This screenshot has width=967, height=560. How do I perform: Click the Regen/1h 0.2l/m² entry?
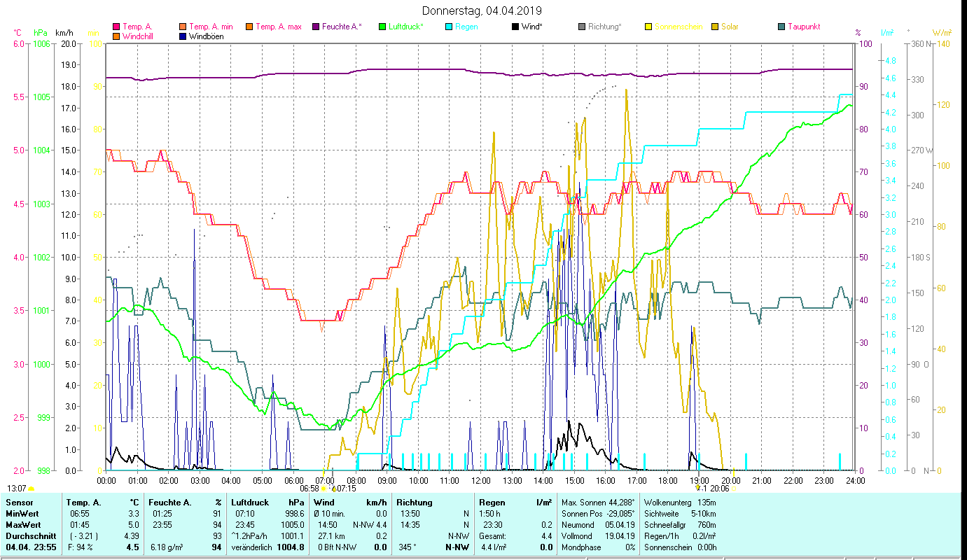point(680,535)
